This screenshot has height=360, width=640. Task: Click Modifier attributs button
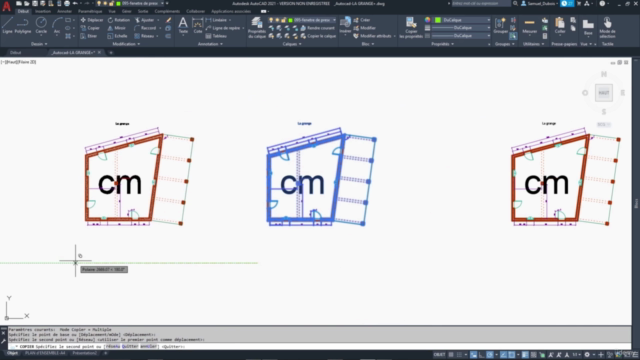pyautogui.click(x=372, y=36)
